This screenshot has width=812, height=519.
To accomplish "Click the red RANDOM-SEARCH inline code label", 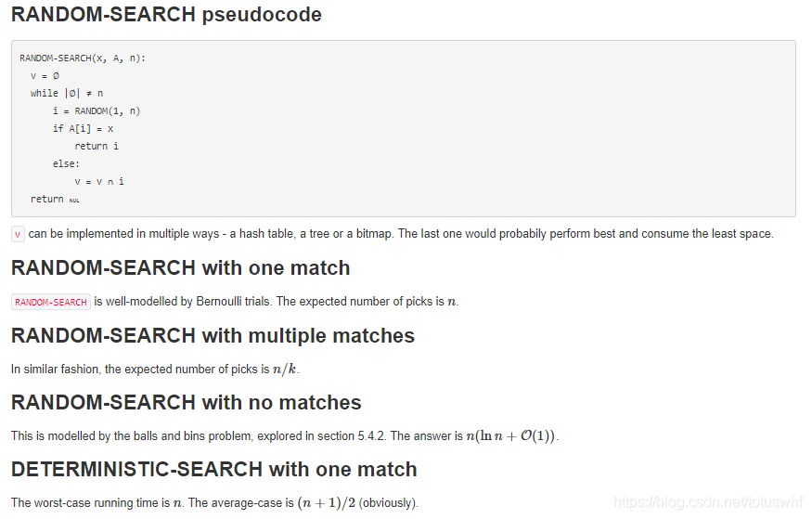I will [x=51, y=302].
